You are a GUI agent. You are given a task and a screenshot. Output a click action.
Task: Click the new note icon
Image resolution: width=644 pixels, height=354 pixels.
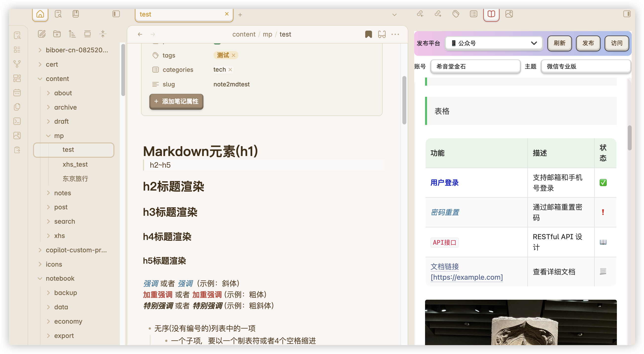(41, 34)
